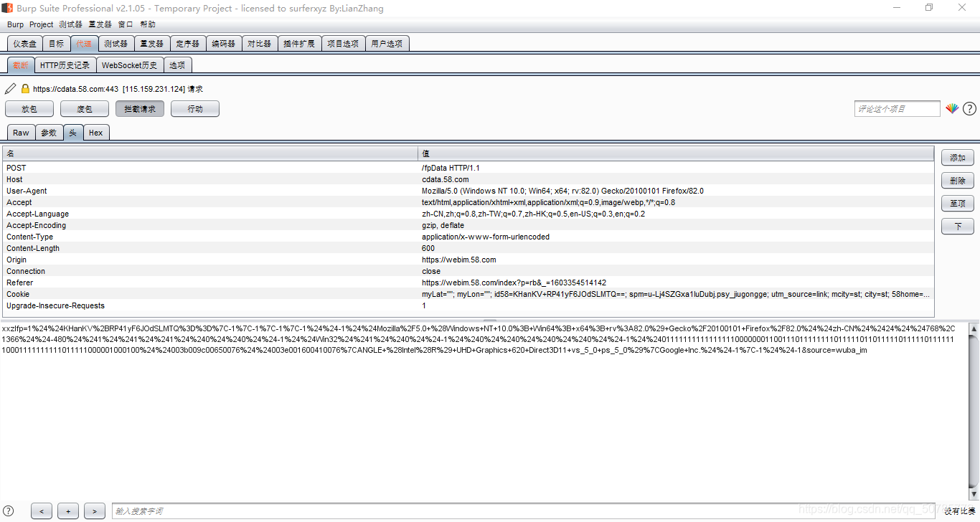Select the 代理 tab

[84, 44]
